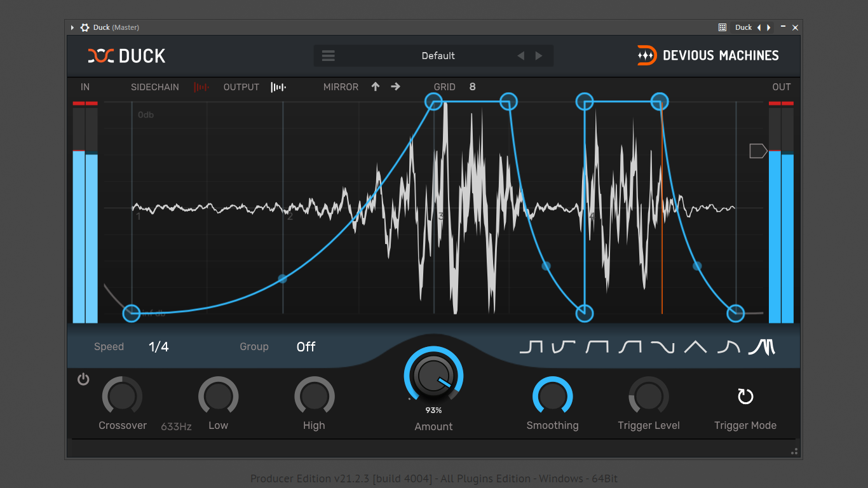Toggle the MIRROR horizontal right arrow

coord(396,87)
